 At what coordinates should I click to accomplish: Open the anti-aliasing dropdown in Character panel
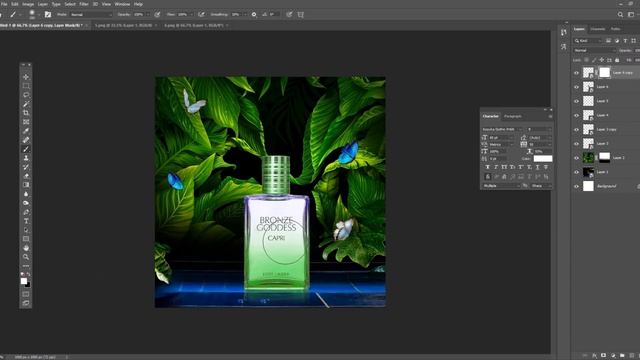[541, 186]
